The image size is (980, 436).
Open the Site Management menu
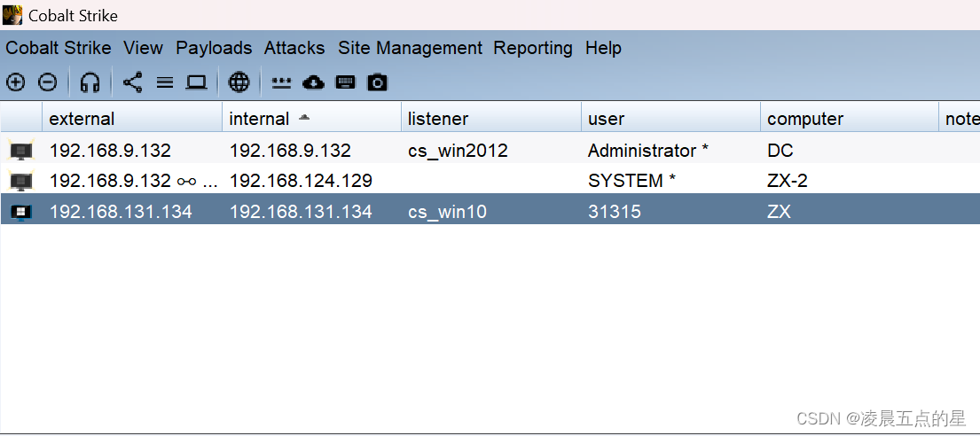410,48
